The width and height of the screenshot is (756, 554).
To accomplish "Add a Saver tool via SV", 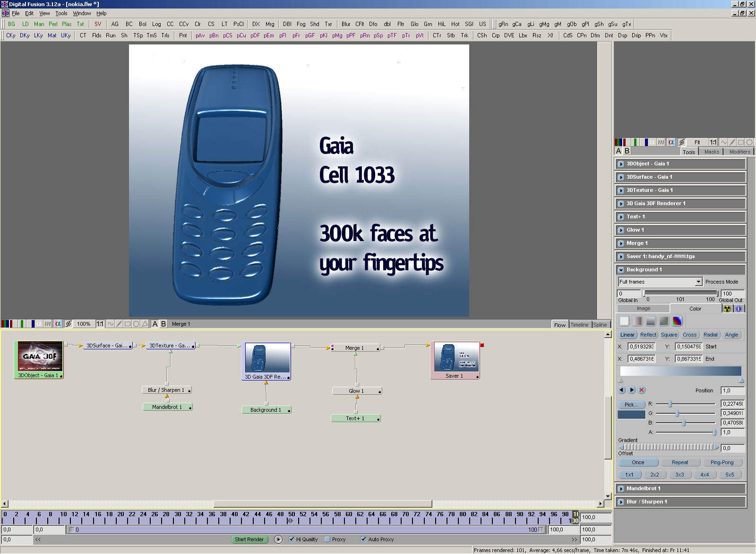I will pyautogui.click(x=98, y=24).
